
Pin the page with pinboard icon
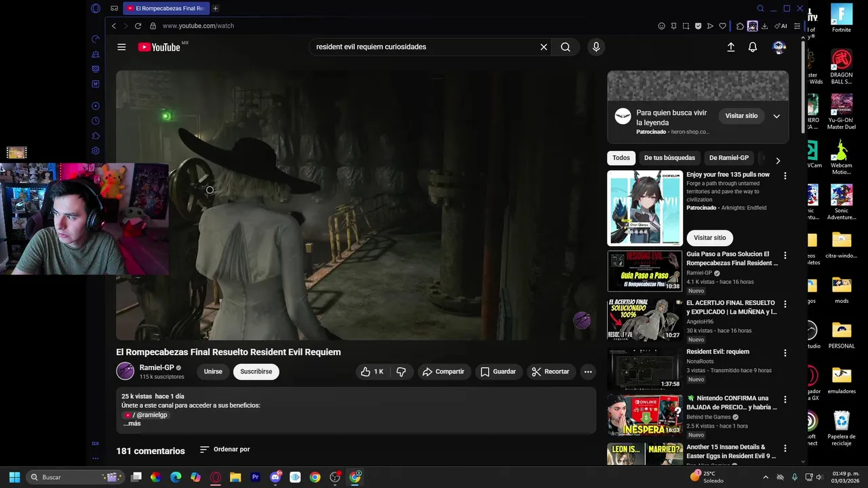tap(674, 26)
